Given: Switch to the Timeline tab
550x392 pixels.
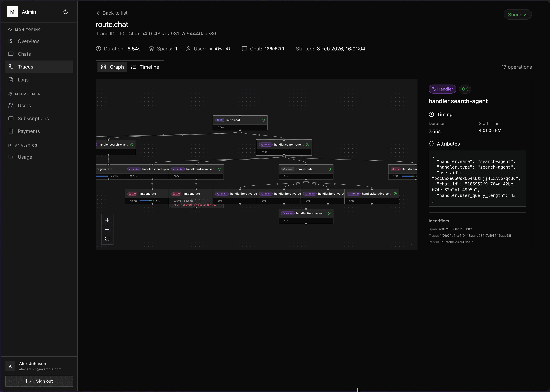Looking at the screenshot, I should coord(145,67).
